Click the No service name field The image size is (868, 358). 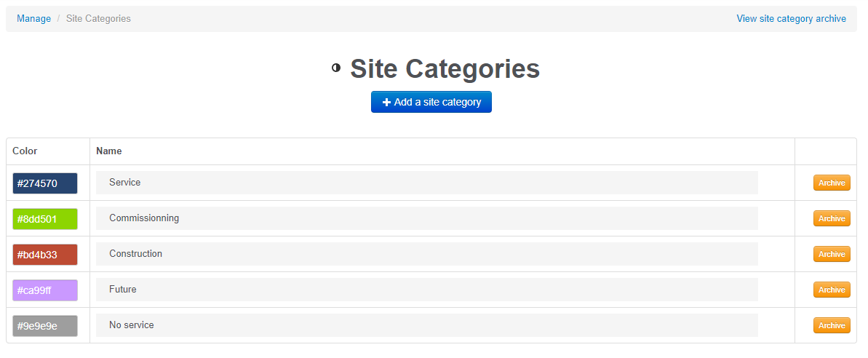point(426,325)
